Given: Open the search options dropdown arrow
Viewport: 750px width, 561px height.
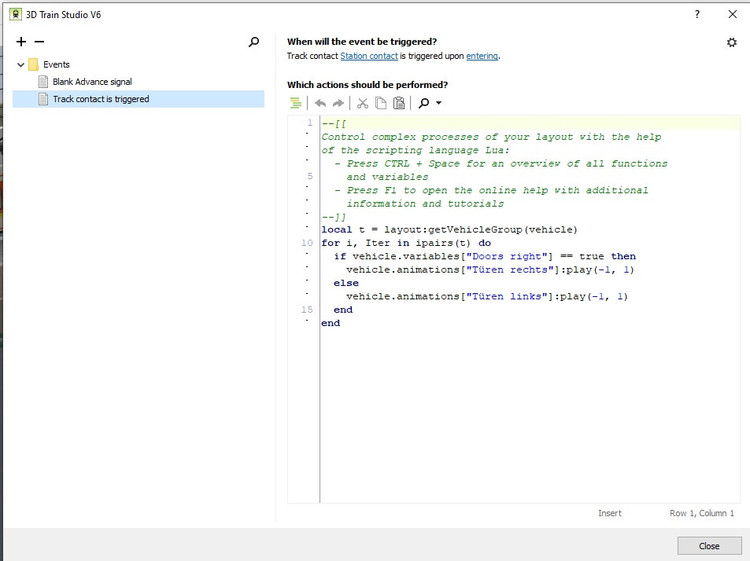Looking at the screenshot, I should [439, 104].
